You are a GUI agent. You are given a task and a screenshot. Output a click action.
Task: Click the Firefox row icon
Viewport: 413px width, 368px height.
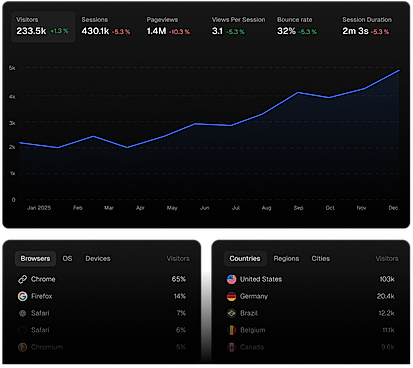tap(22, 296)
